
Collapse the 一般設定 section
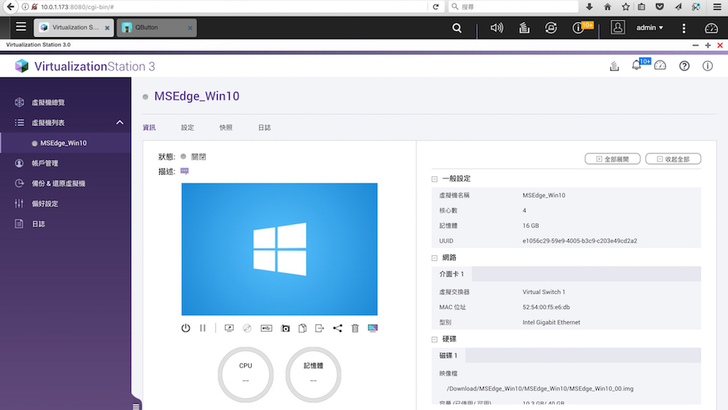(x=421, y=179)
